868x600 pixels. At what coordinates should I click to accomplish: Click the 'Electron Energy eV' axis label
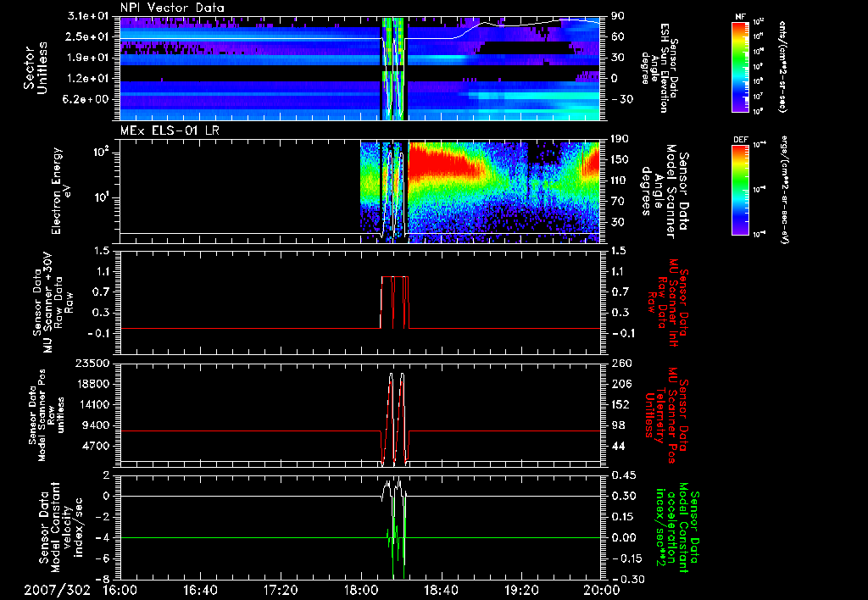pyautogui.click(x=61, y=191)
